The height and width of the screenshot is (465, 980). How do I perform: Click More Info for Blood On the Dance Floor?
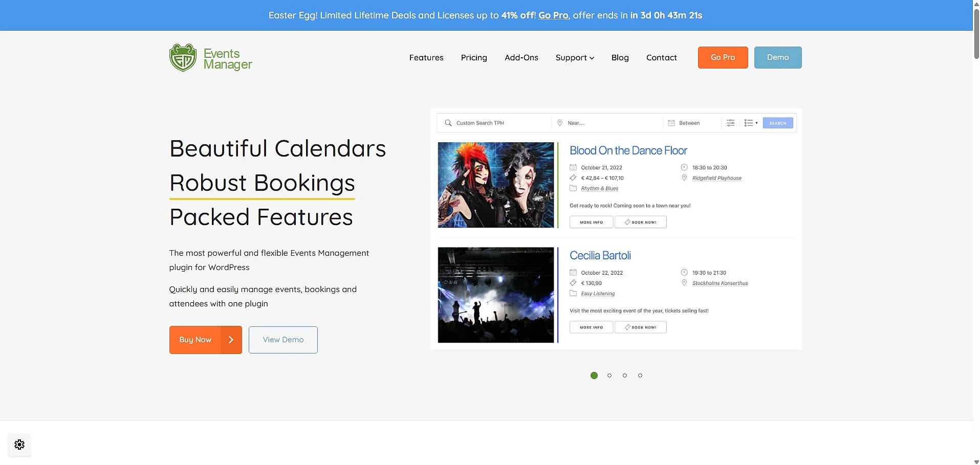pos(591,222)
